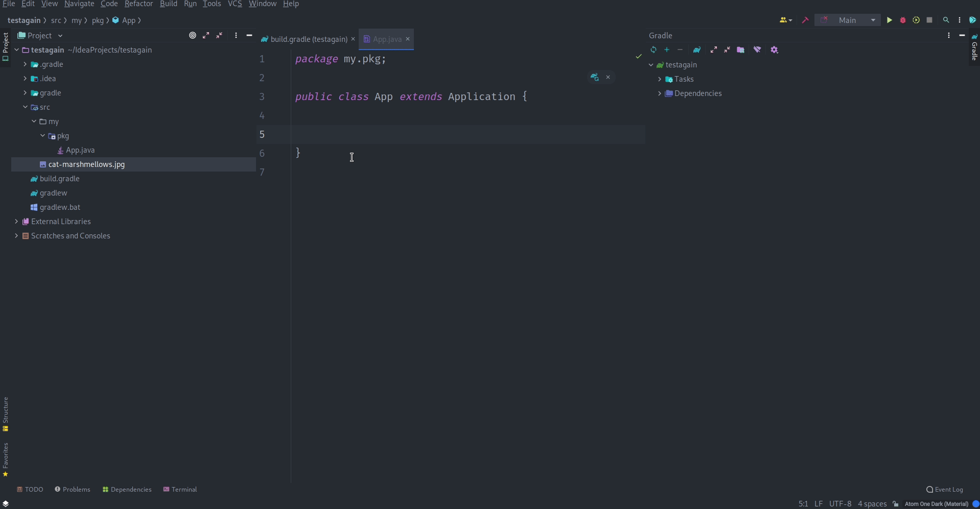980x509 pixels.
Task: Expand Dependencies node in Gradle tree
Action: [660, 93]
